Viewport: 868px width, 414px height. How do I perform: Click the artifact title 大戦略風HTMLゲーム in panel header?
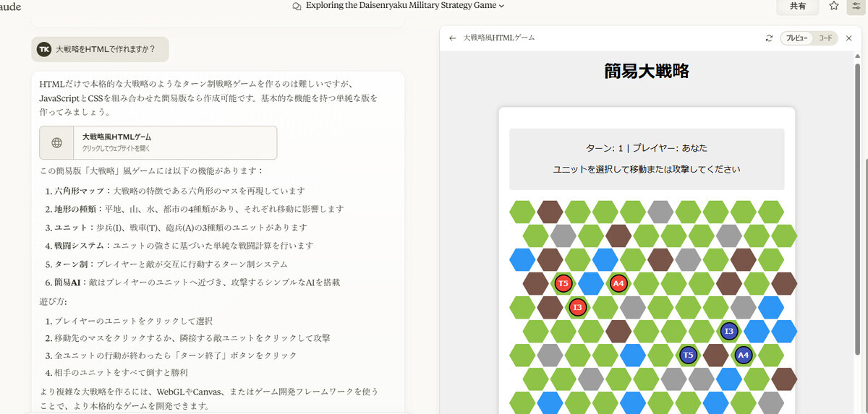tap(498, 38)
